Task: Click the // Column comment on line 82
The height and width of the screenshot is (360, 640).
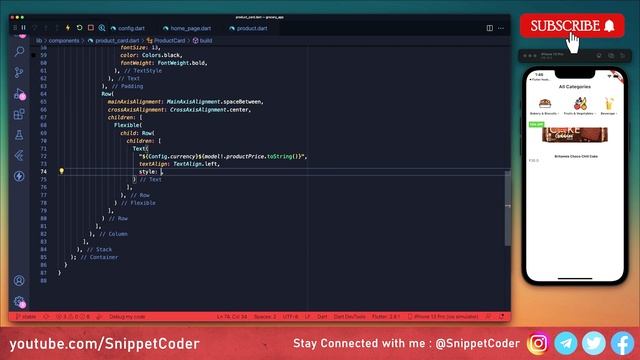Action: 113,234
